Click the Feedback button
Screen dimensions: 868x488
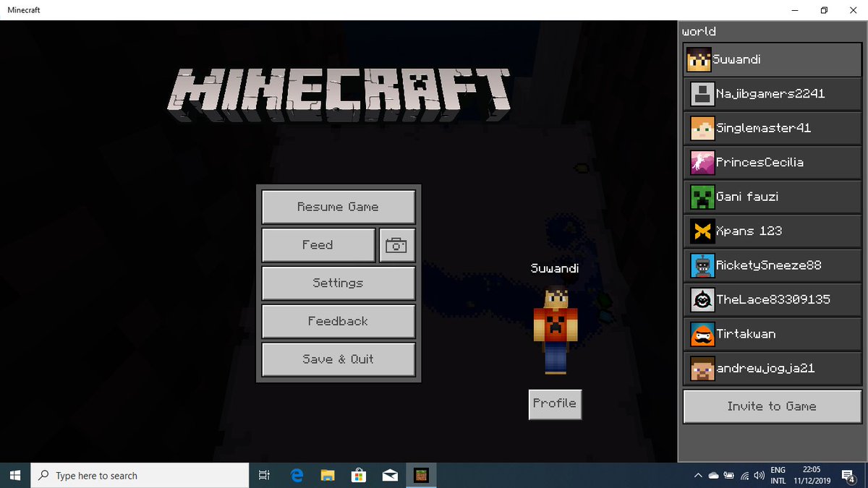click(x=338, y=321)
